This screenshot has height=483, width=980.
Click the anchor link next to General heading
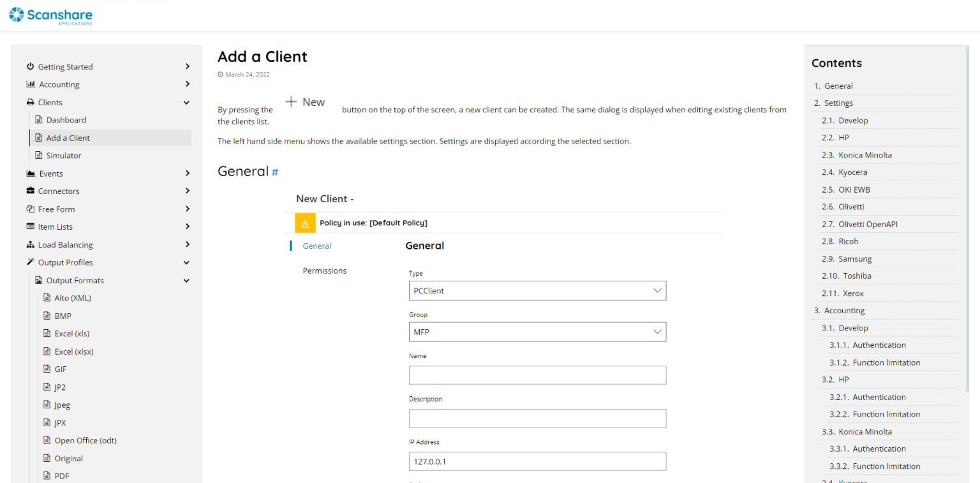point(274,172)
